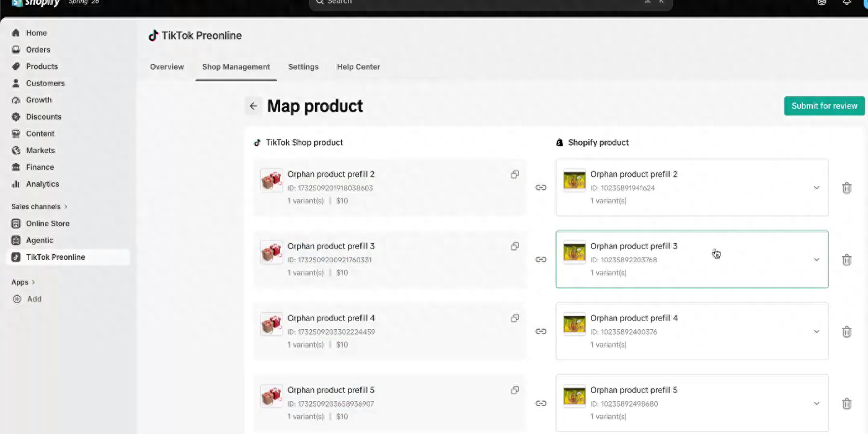
Task: Go to the Help Center tab
Action: [x=358, y=67]
